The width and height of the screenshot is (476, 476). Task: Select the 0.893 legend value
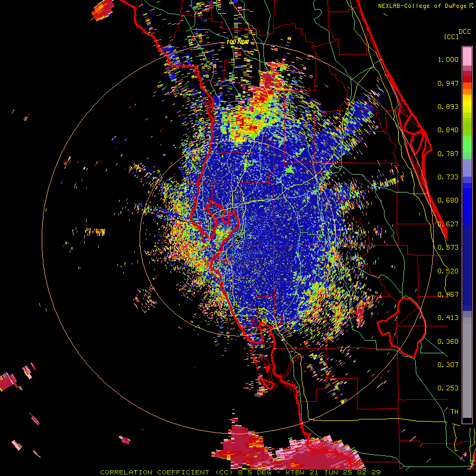pos(448,106)
